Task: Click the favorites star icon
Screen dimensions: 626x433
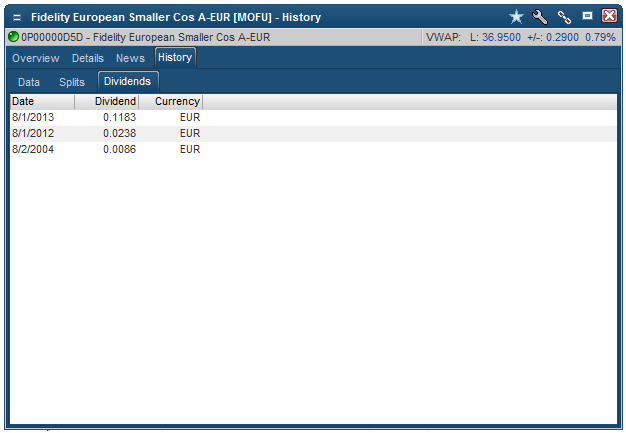Action: click(x=516, y=17)
